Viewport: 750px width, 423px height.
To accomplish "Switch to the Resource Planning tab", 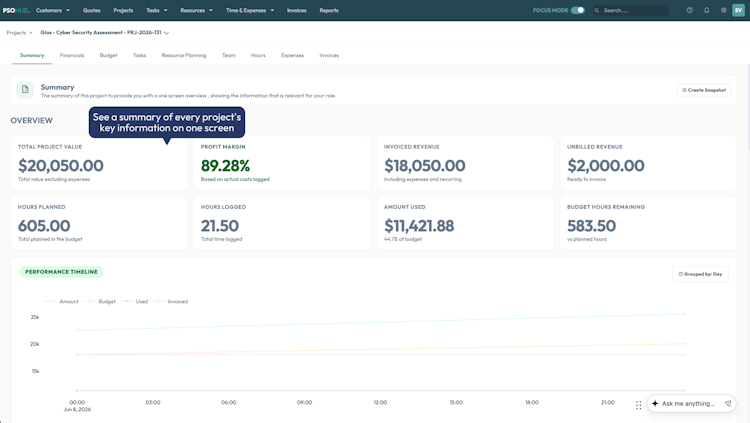I will coord(184,55).
